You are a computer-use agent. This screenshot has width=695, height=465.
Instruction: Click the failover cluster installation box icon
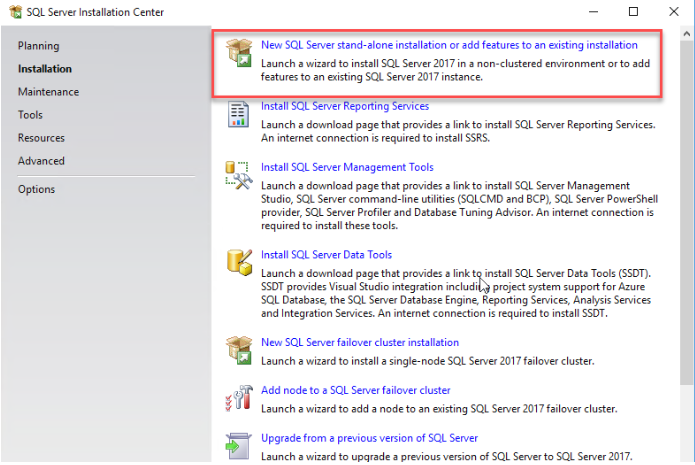239,350
